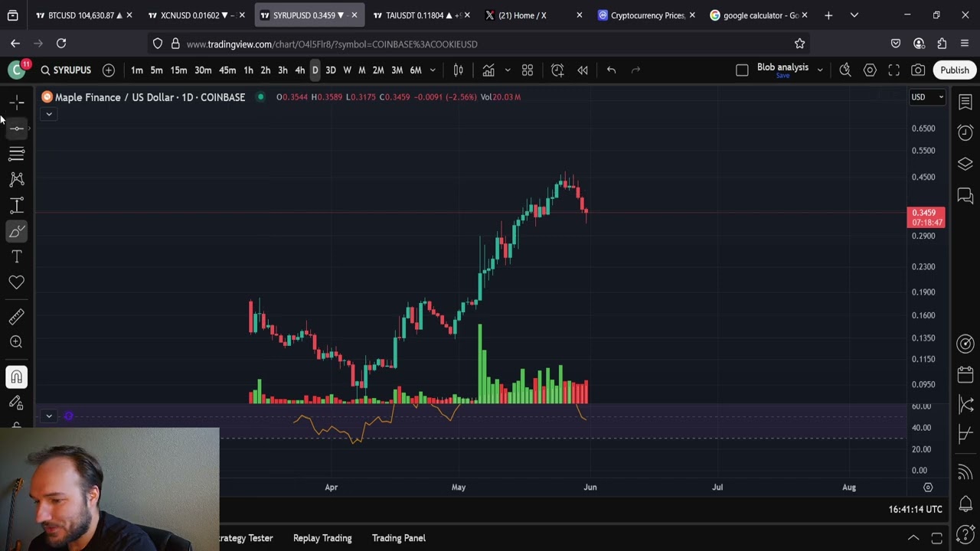980x551 pixels.
Task: Click the SYRUPUS symbol search field
Action: (x=66, y=70)
